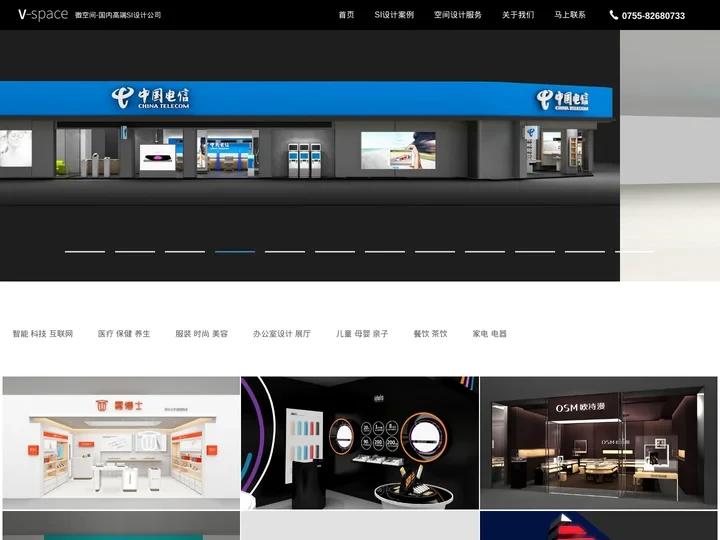Screen dimensions: 720x540
Task: Open the black idols display case thumbnail
Action: (x=360, y=443)
